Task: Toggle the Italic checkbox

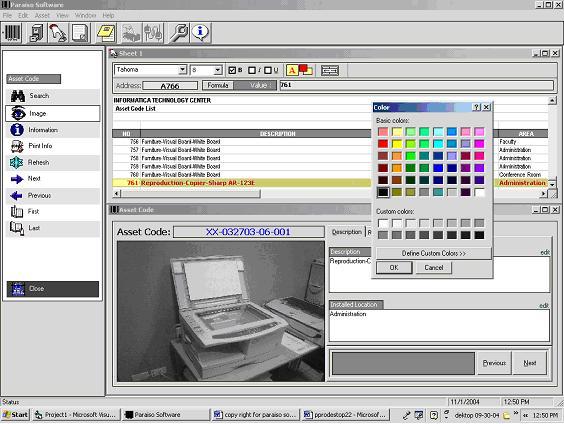Action: (252, 70)
